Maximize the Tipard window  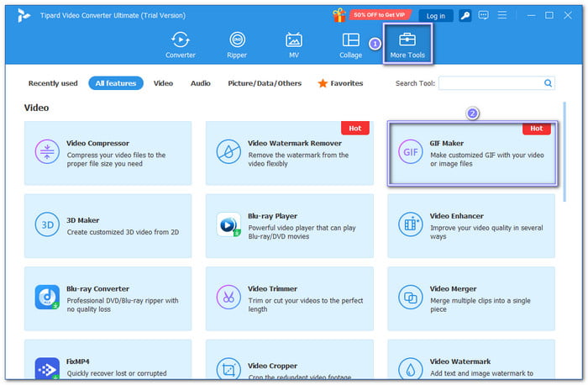[549, 15]
